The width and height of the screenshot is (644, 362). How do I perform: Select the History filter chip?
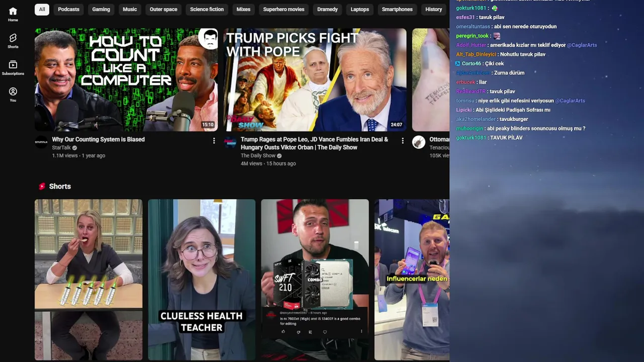(x=434, y=9)
